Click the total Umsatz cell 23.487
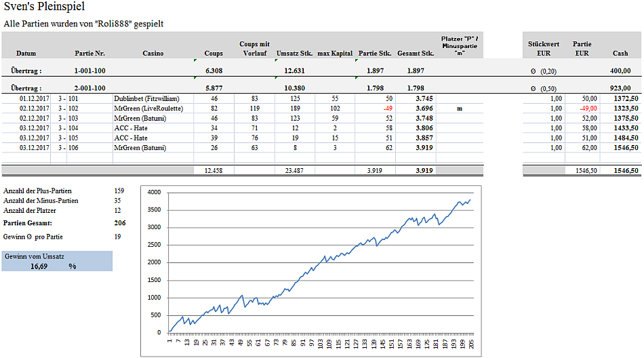 coord(294,170)
